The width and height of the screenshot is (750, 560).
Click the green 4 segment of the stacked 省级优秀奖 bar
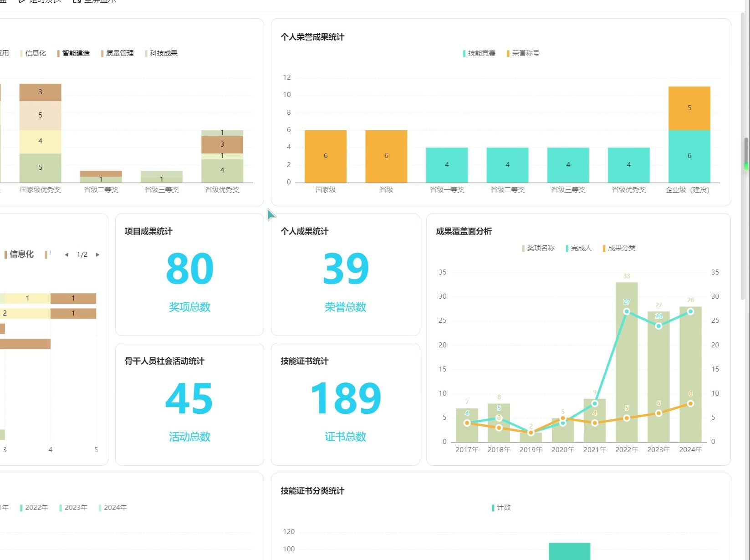click(x=222, y=171)
